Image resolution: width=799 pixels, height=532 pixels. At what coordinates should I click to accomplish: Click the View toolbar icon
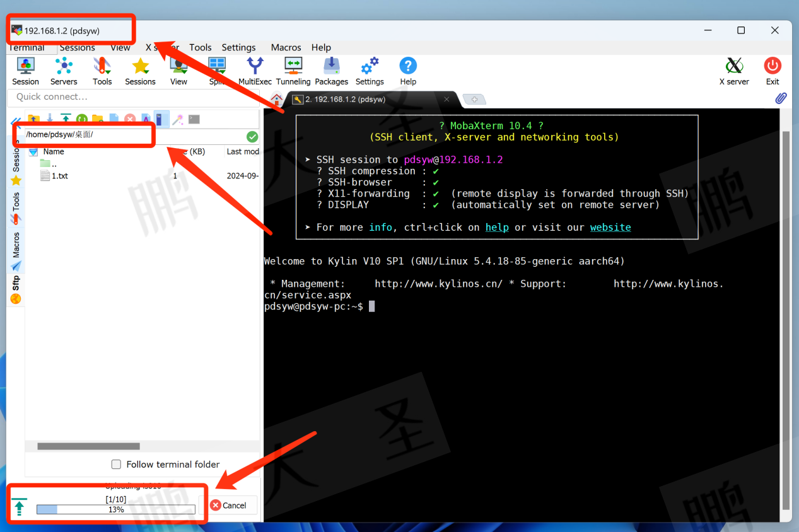click(x=178, y=71)
